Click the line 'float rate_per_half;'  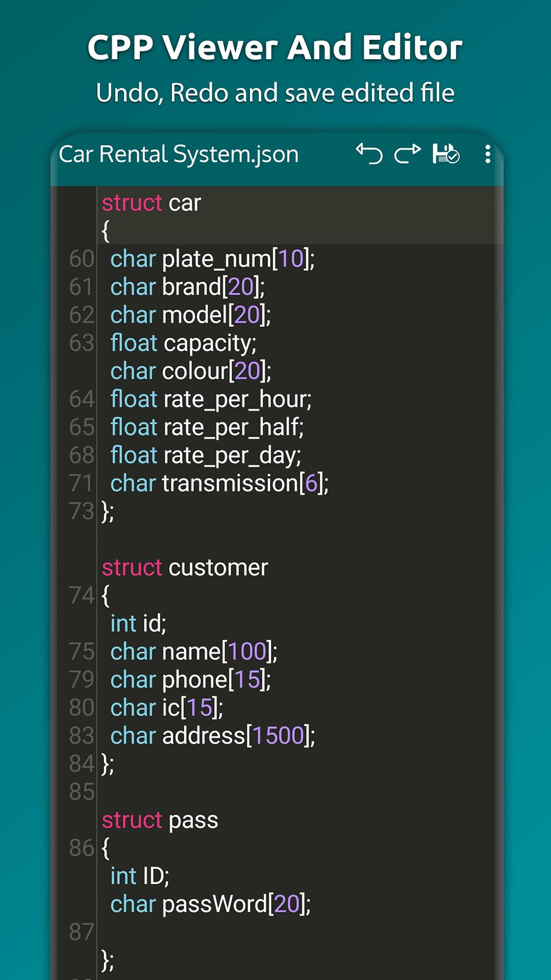pyautogui.click(x=207, y=427)
